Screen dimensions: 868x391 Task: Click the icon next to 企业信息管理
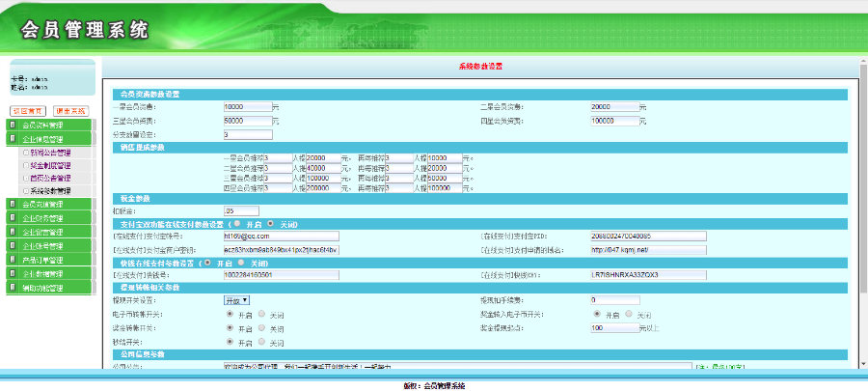[12, 139]
